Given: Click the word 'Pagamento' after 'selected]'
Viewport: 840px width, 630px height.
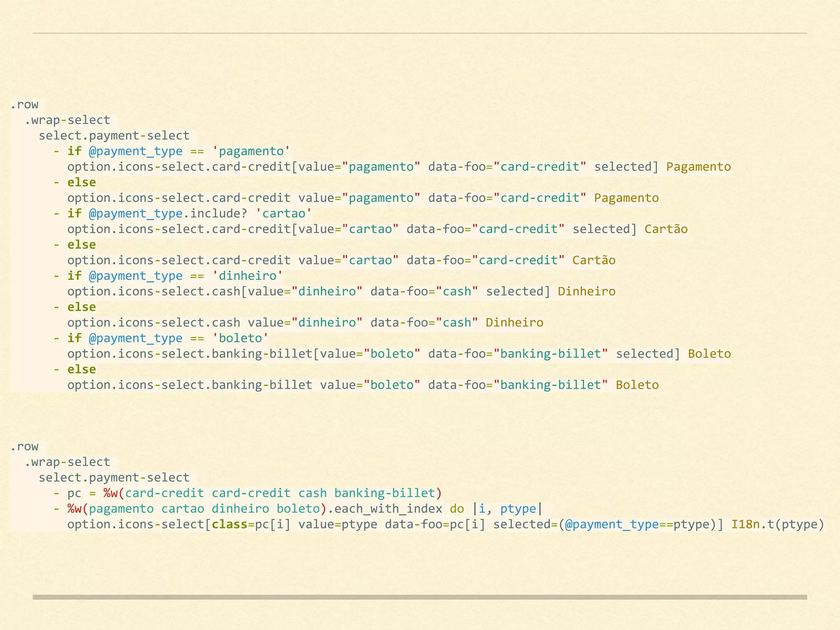Looking at the screenshot, I should pyautogui.click(x=698, y=167).
